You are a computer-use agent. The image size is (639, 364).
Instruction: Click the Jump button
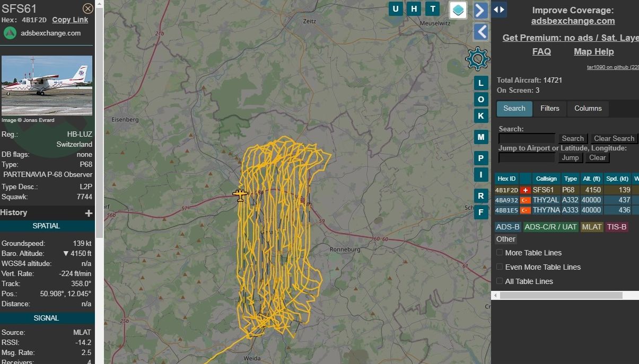pyautogui.click(x=570, y=158)
